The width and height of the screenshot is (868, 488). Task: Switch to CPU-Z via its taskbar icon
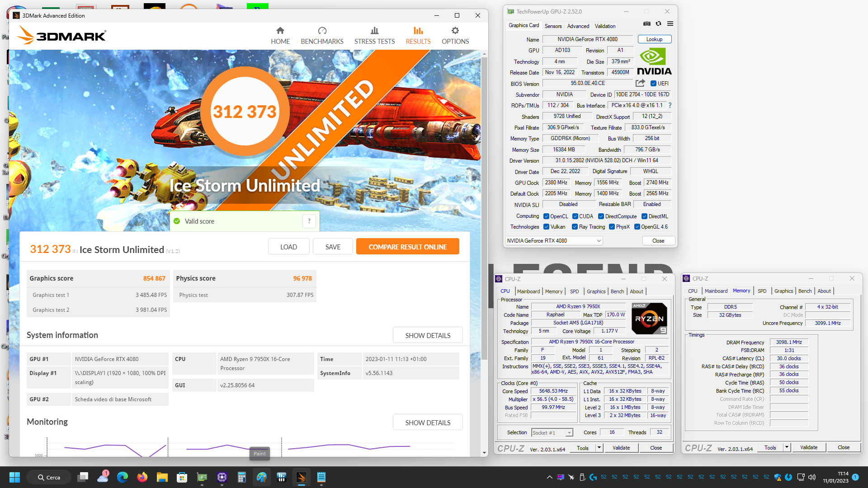(222, 477)
